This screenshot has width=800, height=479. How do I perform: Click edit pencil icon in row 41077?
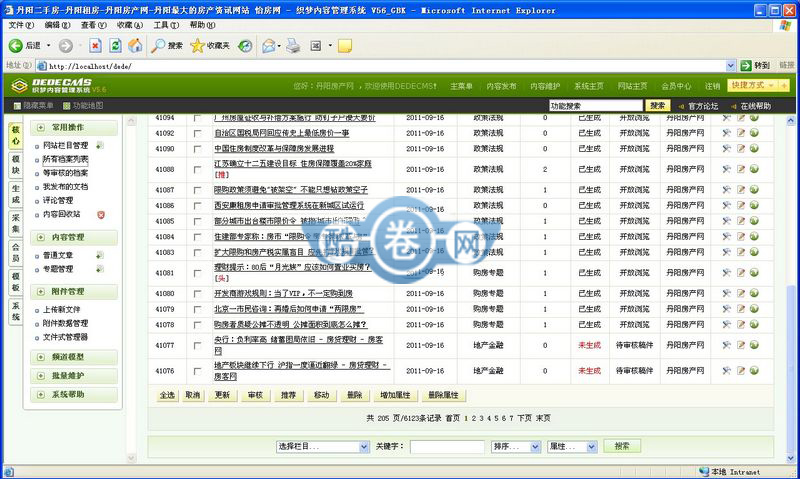tap(741, 345)
